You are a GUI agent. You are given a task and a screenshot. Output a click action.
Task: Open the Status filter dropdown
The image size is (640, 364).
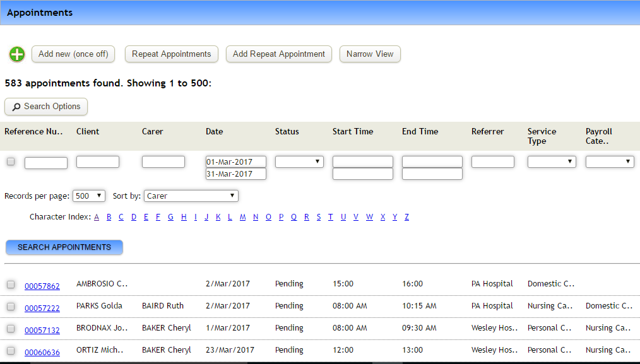299,161
